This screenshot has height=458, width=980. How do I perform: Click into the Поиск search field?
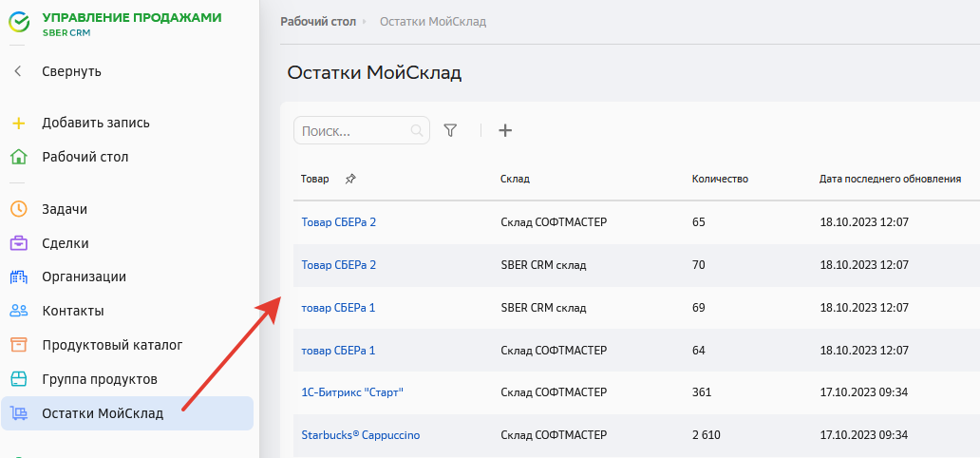click(351, 130)
